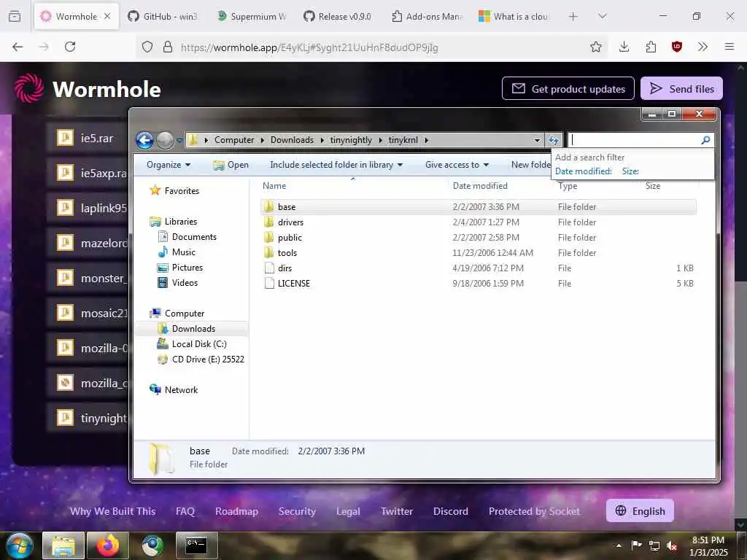
Task: Select Local Disk (C:) in navigation pane
Action: point(199,344)
